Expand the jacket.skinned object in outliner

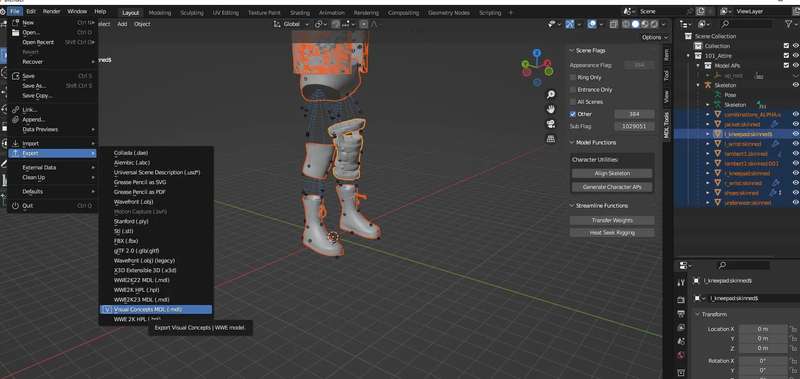coord(708,124)
